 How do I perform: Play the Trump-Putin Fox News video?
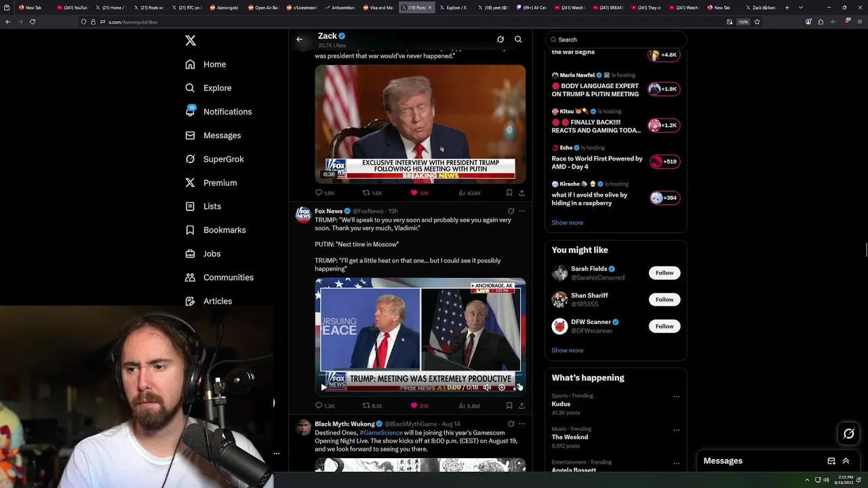[x=323, y=388]
